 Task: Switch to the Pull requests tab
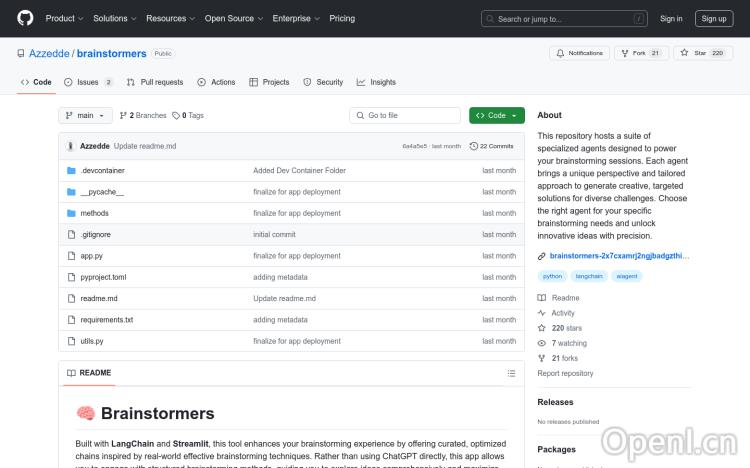click(155, 82)
